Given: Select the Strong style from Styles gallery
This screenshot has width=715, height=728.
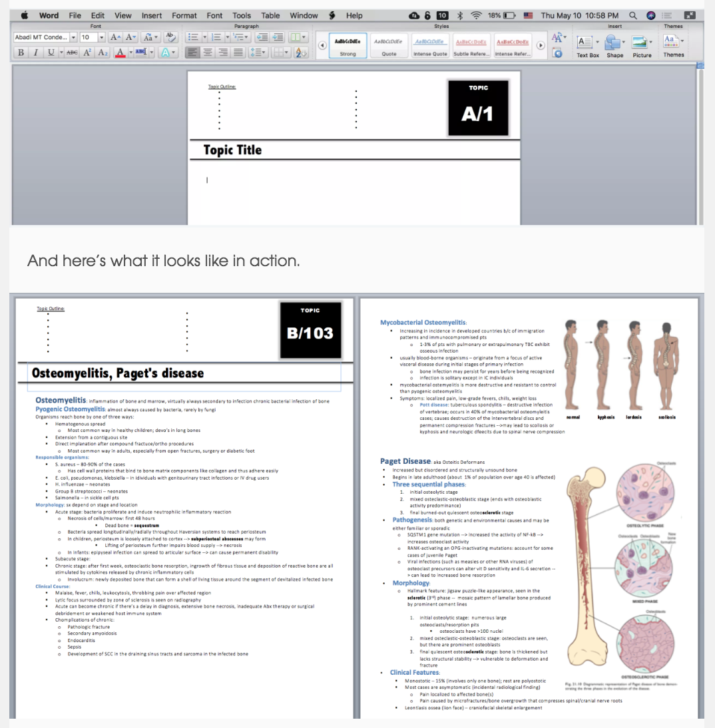Looking at the screenshot, I should pyautogui.click(x=348, y=45).
